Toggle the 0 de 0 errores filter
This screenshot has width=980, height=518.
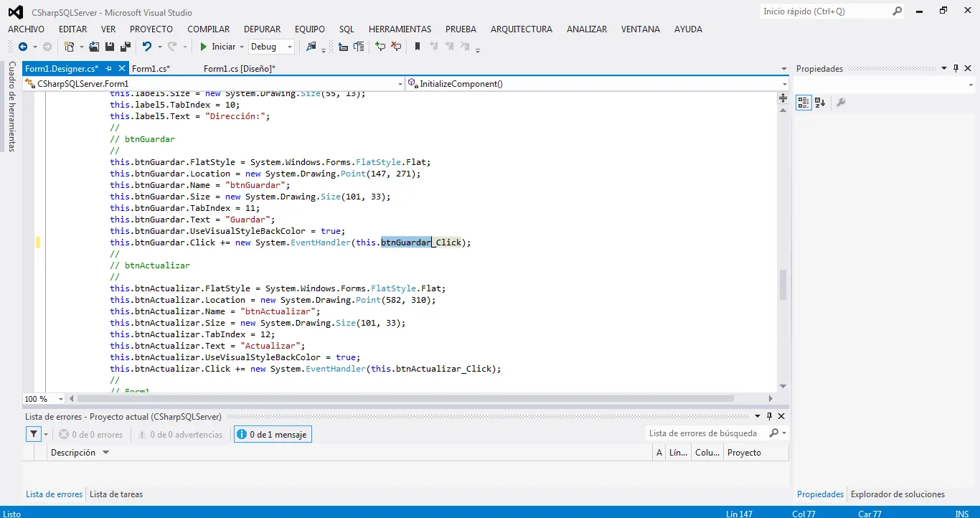tap(90, 435)
